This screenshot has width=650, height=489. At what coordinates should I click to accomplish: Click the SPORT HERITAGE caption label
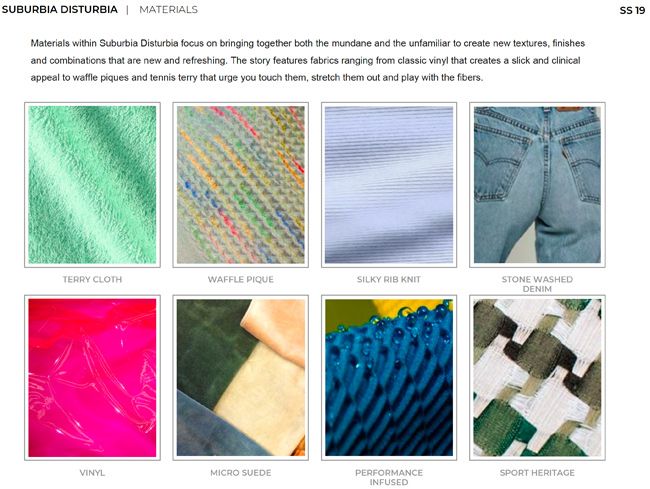coord(537,472)
